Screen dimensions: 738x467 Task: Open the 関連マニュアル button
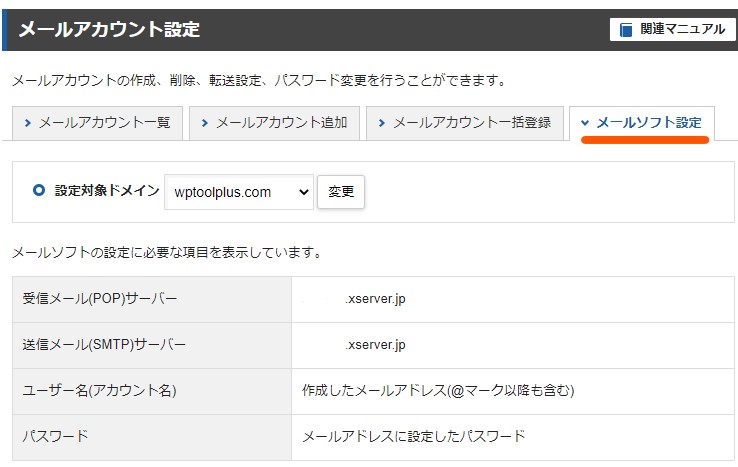click(673, 29)
